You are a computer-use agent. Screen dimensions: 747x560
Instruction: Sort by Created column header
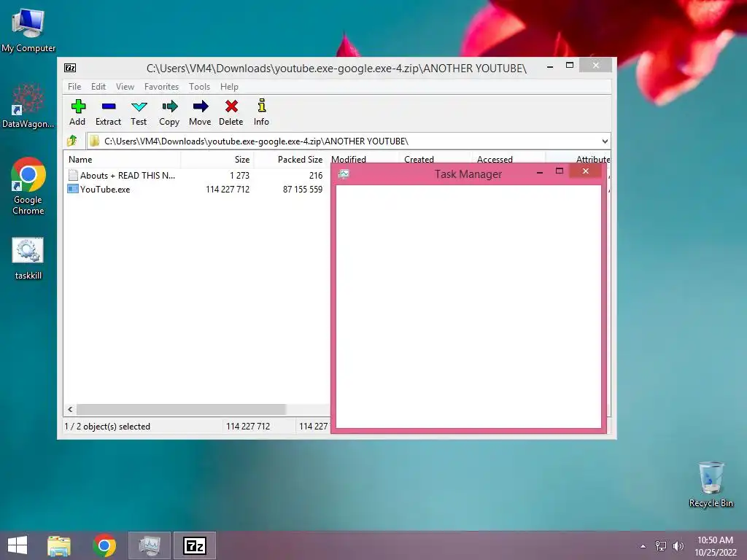tap(419, 159)
